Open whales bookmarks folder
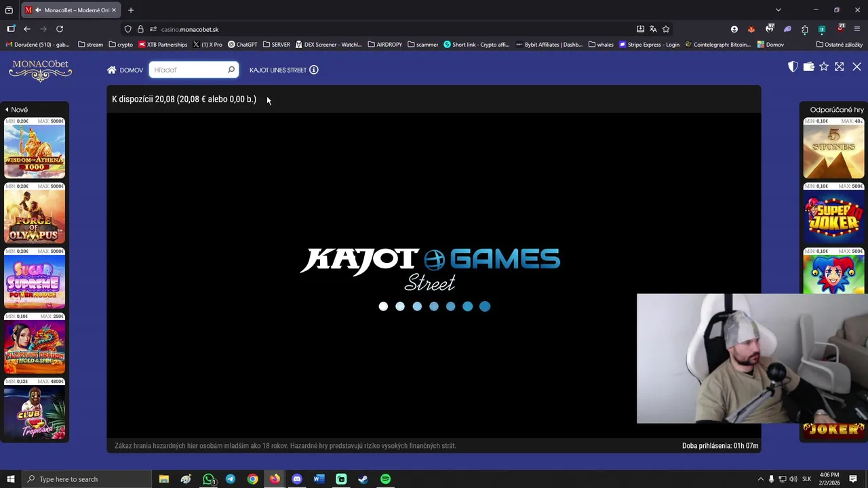 (601, 45)
